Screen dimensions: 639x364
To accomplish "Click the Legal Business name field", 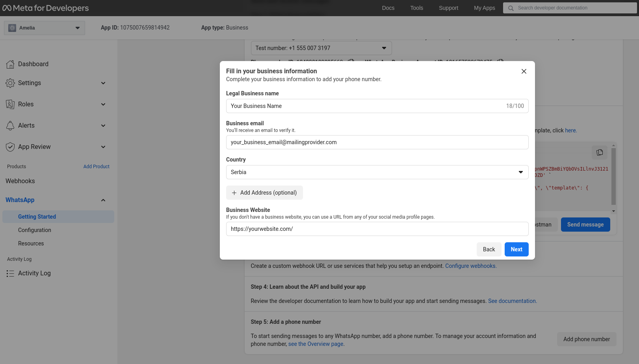I will click(377, 106).
